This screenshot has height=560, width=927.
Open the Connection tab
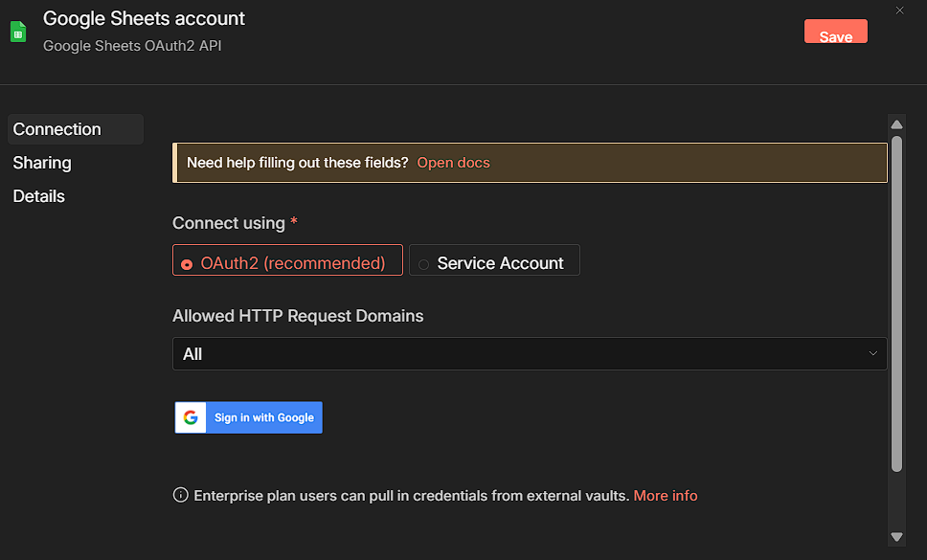(x=57, y=129)
